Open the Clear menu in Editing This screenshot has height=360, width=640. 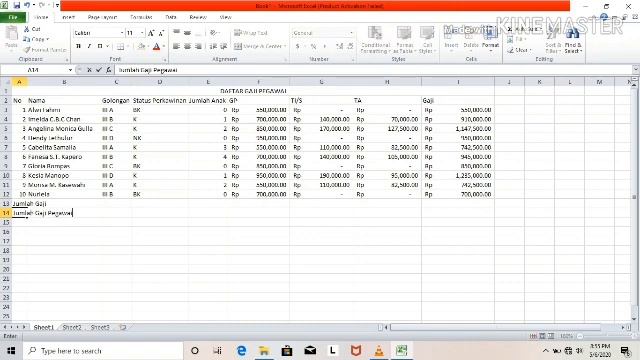[x=519, y=50]
